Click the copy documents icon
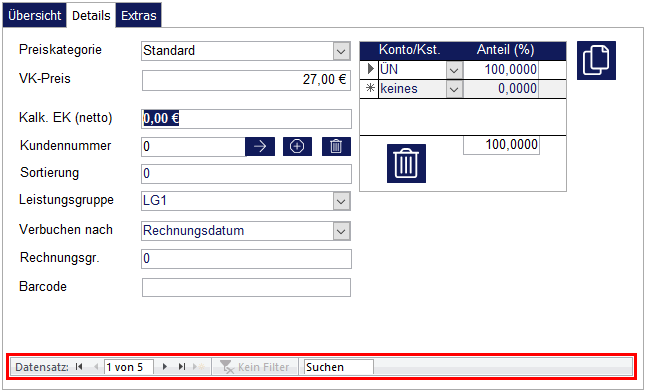The width and height of the screenshot is (646, 392). pos(596,60)
